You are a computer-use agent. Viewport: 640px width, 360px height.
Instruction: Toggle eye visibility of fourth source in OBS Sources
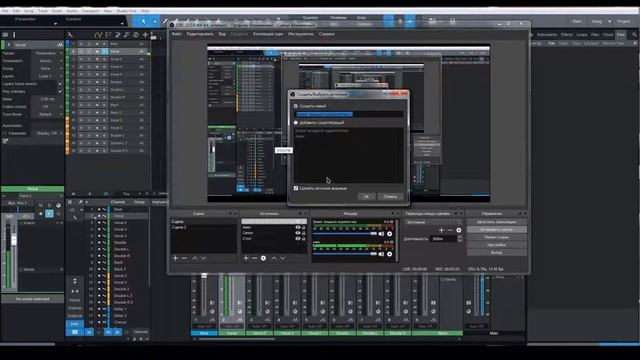(298, 238)
